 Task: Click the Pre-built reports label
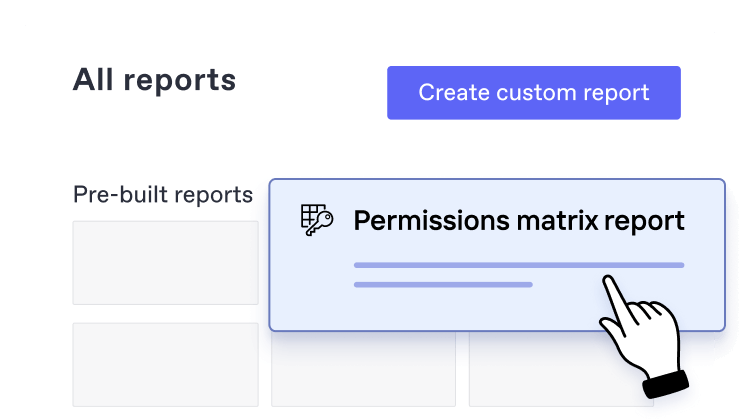(163, 195)
